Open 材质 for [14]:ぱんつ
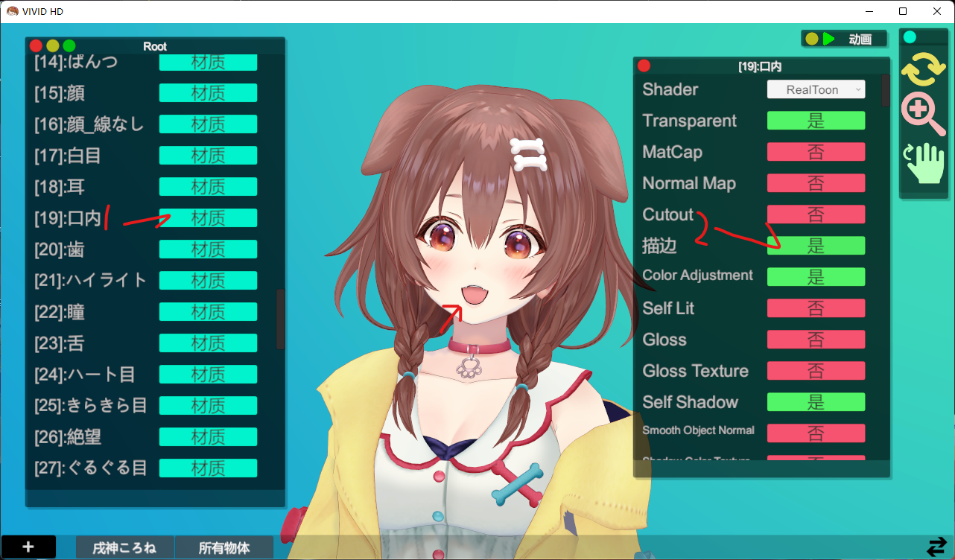The height and width of the screenshot is (560, 955). [x=208, y=63]
